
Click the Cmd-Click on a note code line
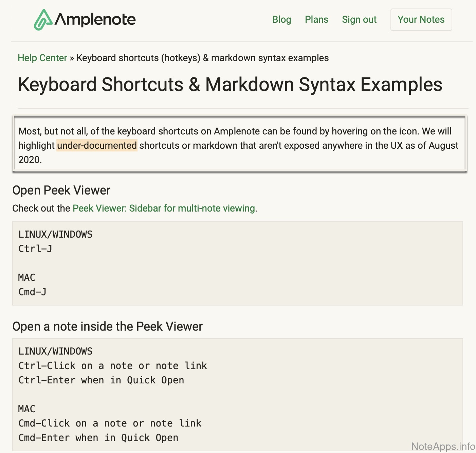tap(110, 423)
